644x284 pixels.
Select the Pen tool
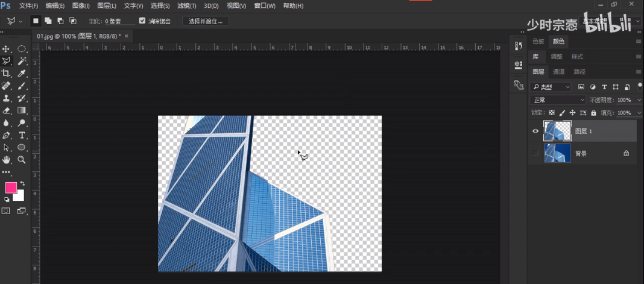(x=6, y=135)
